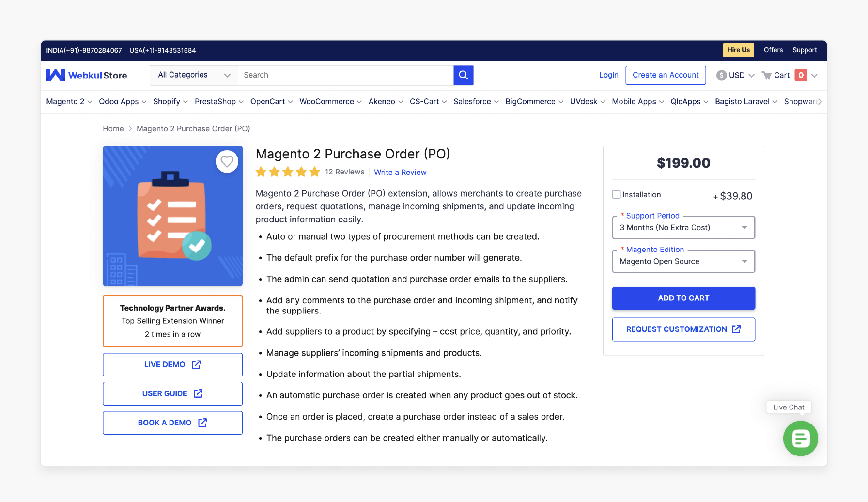The width and height of the screenshot is (868, 502).
Task: Open the All Categories dropdown
Action: (194, 75)
